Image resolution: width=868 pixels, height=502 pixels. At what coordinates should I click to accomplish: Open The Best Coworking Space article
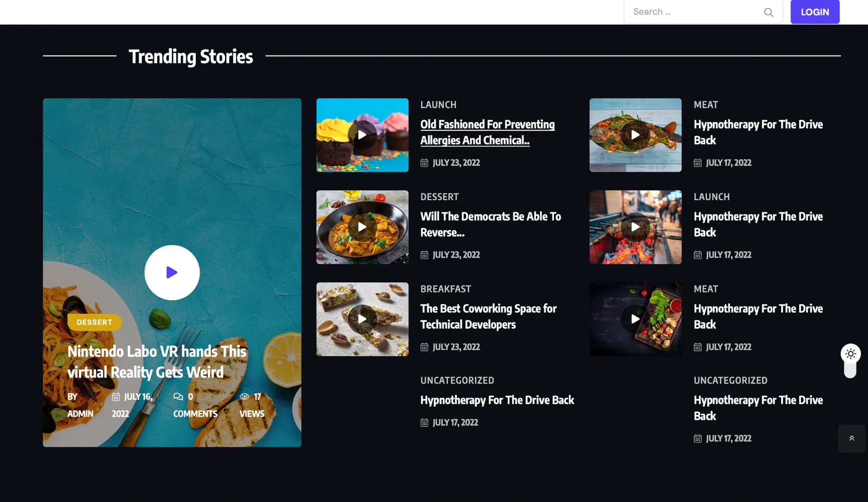click(488, 317)
